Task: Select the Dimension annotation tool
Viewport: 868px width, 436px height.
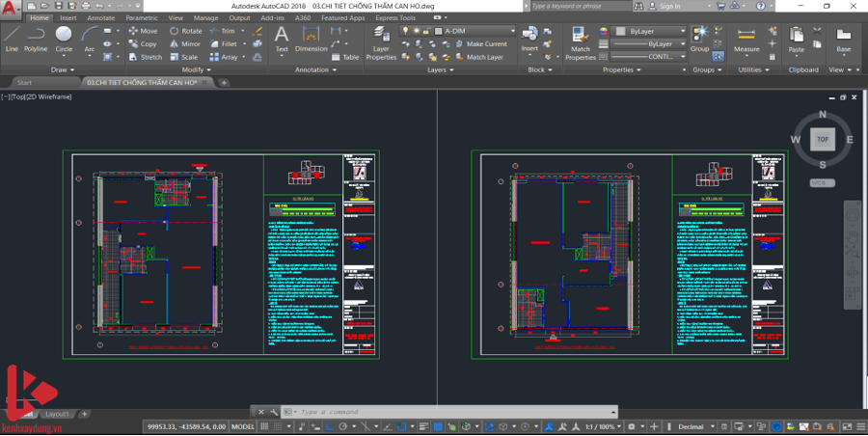Action: (x=311, y=39)
